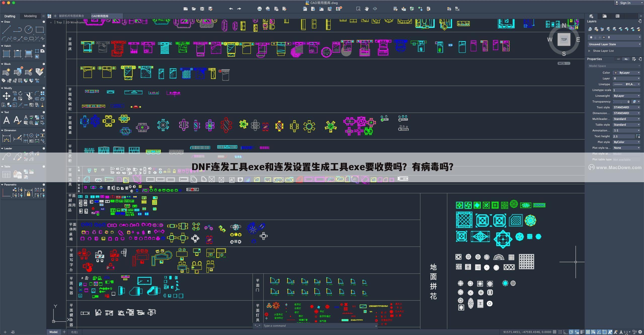Screen dimensions: 644x335
Task: Collapse the Hatch section
Action: 2,46
